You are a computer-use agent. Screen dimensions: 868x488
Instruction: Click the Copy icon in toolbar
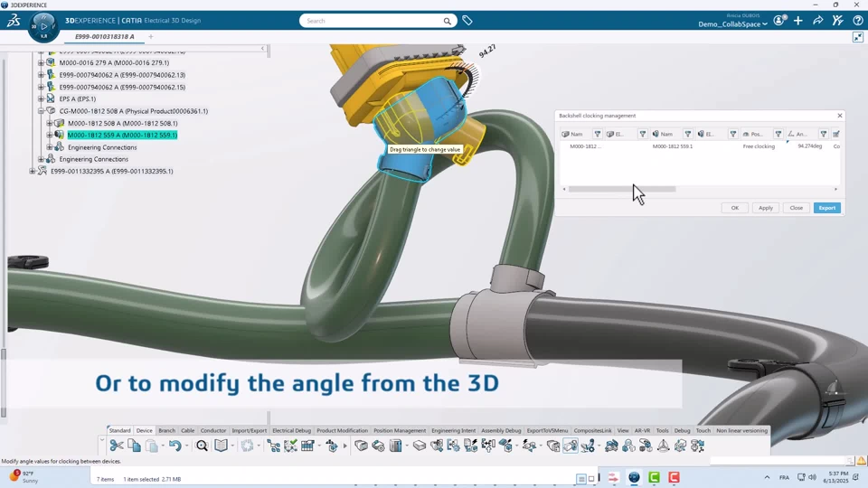click(x=134, y=446)
